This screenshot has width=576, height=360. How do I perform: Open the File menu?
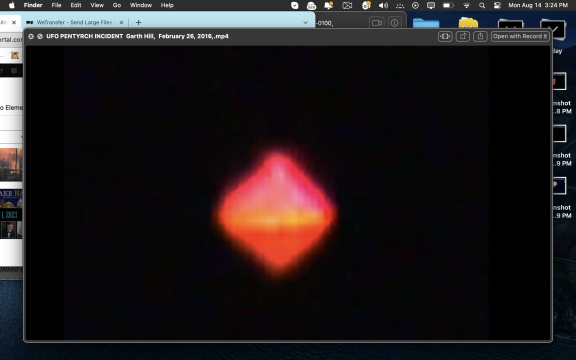click(56, 5)
